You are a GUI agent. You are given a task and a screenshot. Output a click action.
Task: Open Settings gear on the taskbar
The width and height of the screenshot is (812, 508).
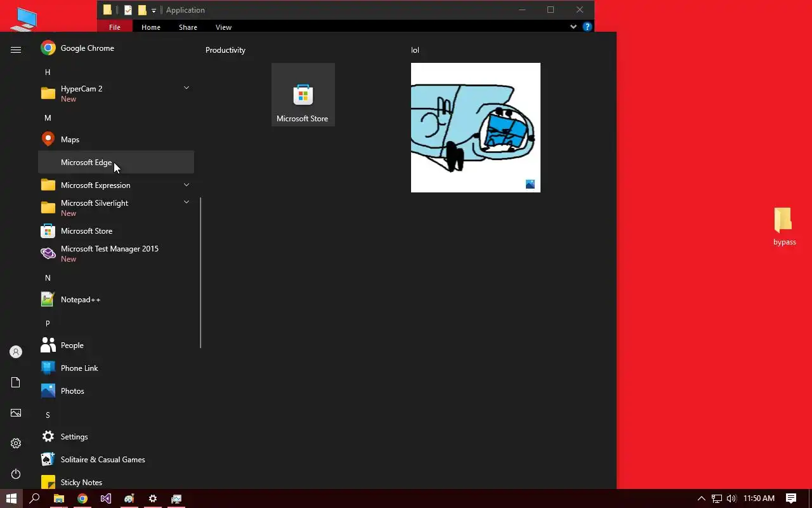point(153,498)
